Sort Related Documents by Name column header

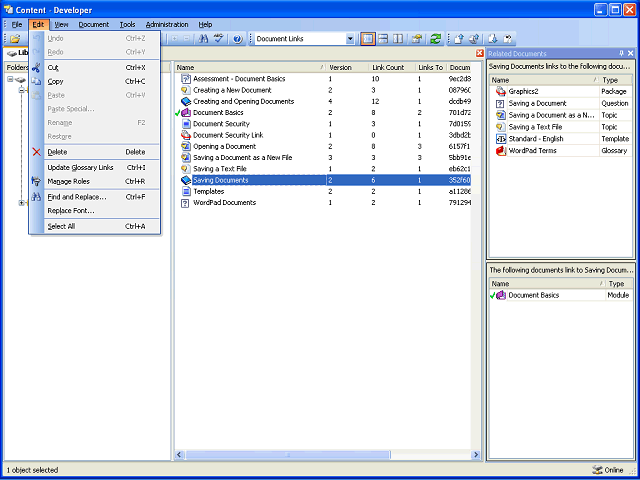[x=544, y=80]
